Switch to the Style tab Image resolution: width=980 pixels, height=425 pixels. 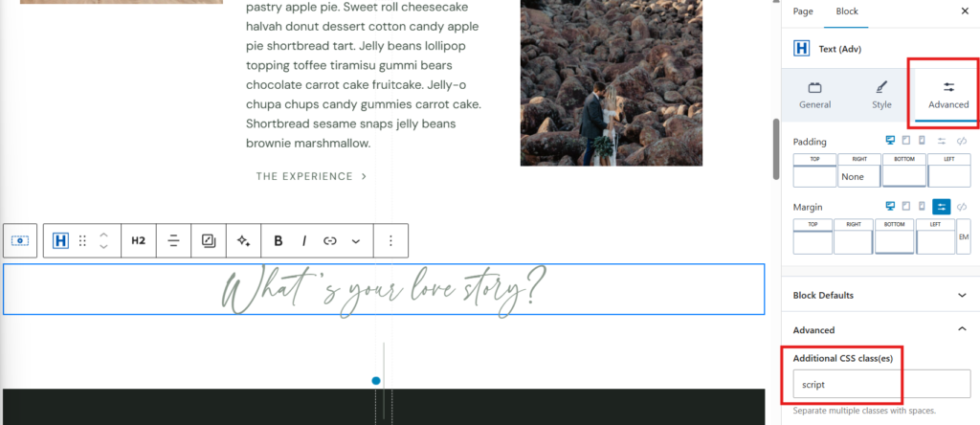pyautogui.click(x=881, y=94)
